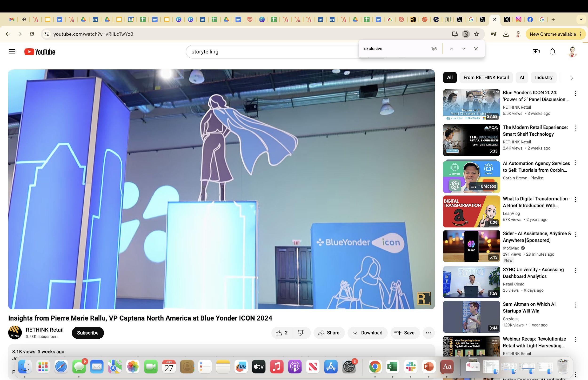The image size is (588, 380).
Task: Open the YouTube hamburger guide menu
Action: [x=12, y=51]
